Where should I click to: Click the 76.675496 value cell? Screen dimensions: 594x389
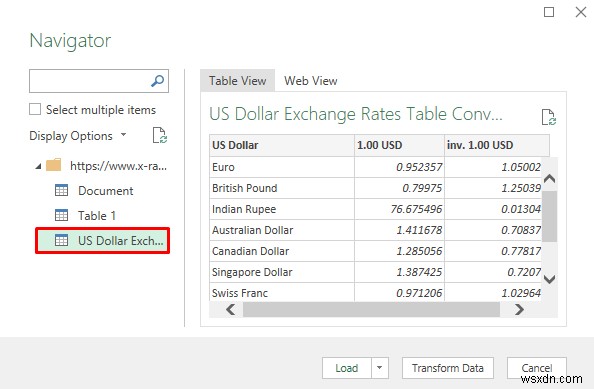click(400, 209)
